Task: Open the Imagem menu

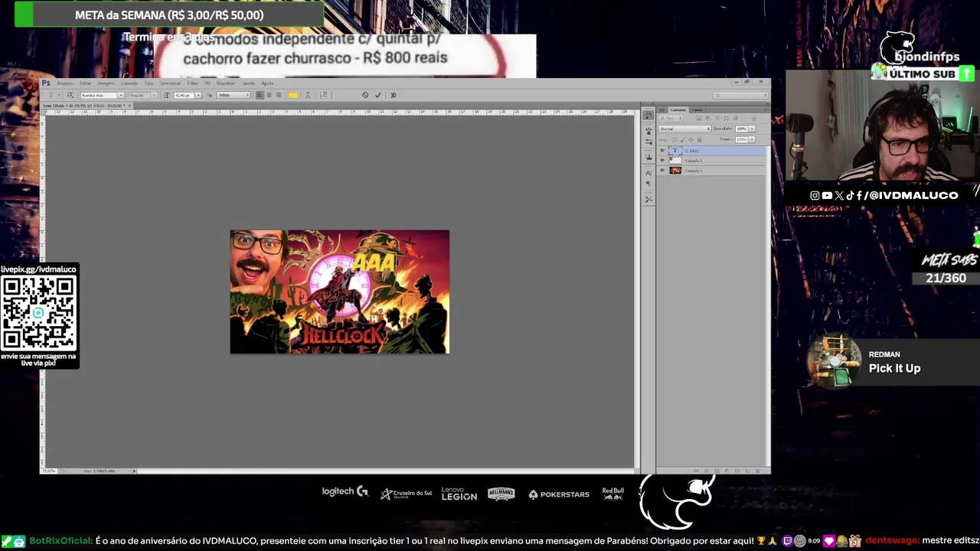Action: pyautogui.click(x=106, y=83)
